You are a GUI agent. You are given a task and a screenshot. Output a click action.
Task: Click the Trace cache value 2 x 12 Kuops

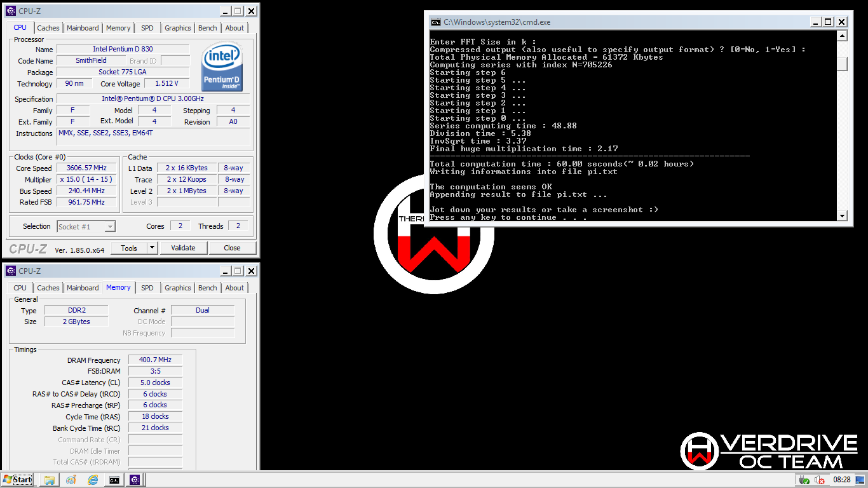coord(187,179)
